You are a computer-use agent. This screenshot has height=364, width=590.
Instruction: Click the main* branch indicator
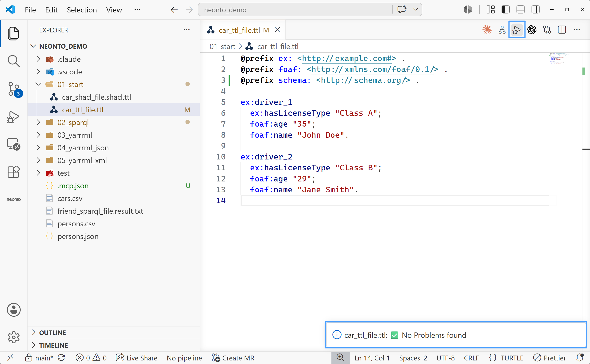[x=39, y=358]
